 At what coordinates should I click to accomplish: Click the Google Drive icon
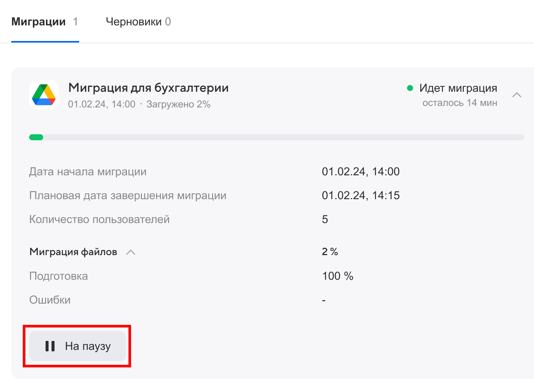[44, 95]
